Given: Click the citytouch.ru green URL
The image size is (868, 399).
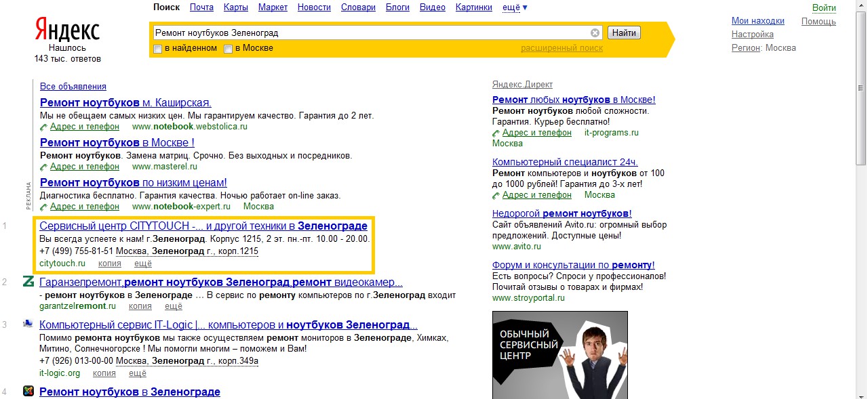Looking at the screenshot, I should (62, 263).
